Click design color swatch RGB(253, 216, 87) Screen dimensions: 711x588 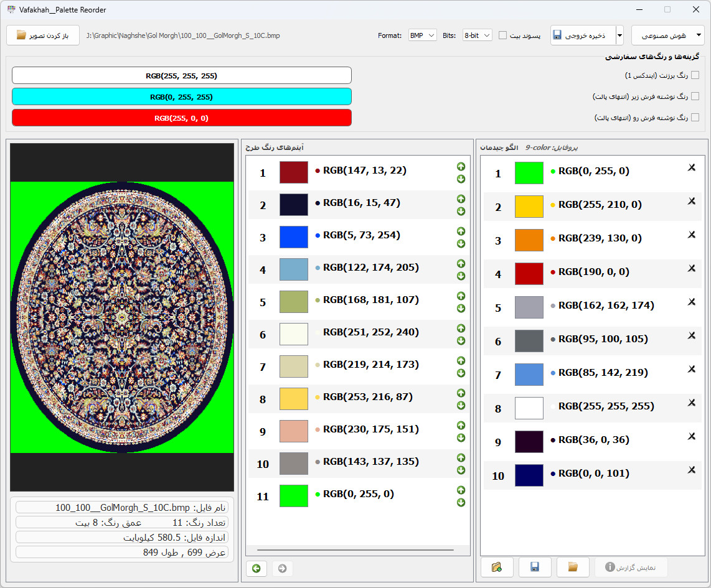(293, 399)
